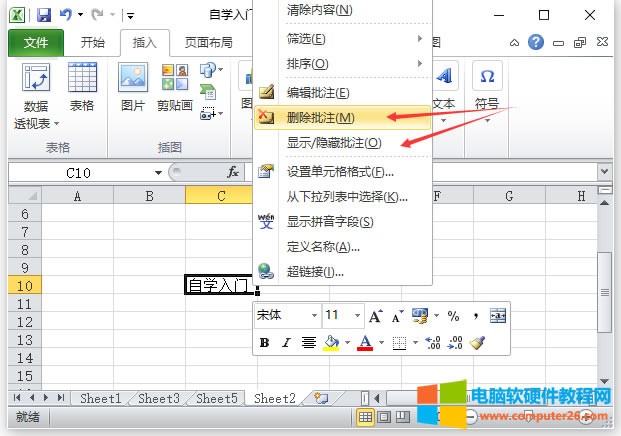Click the Undo arrow icon
Screen dimensions: 621x436
[x=65, y=15]
